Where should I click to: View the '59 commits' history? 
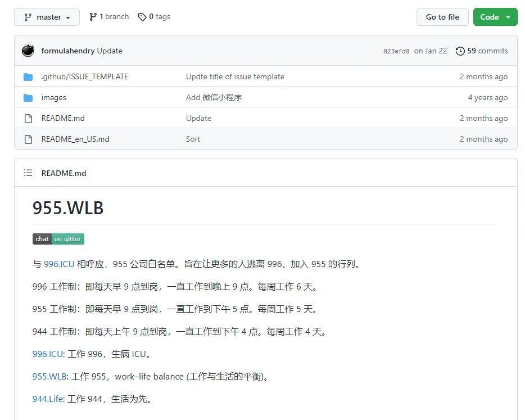[x=487, y=51]
